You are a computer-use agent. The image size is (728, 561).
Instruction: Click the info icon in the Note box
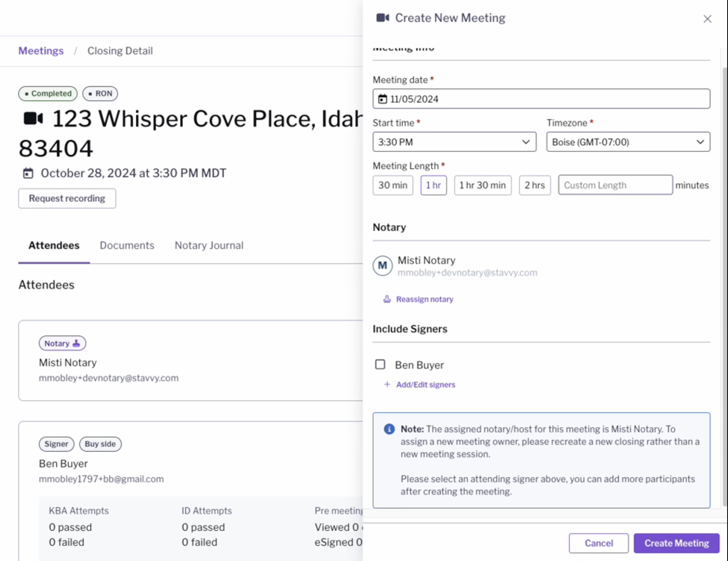click(389, 429)
